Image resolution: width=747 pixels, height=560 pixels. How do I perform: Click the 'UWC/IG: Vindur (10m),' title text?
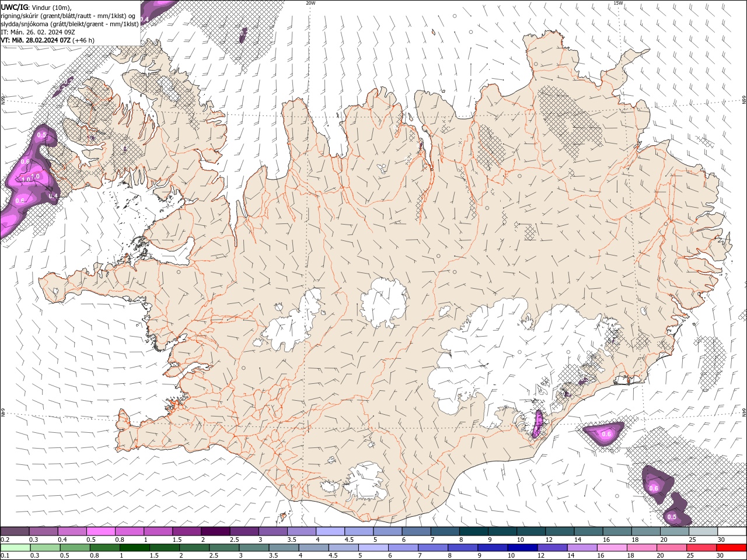36,7
